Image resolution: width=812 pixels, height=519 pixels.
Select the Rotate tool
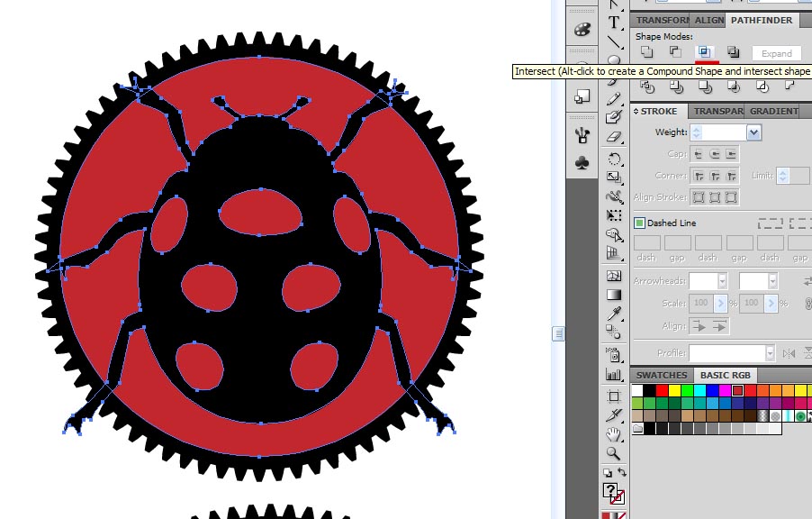tap(614, 159)
